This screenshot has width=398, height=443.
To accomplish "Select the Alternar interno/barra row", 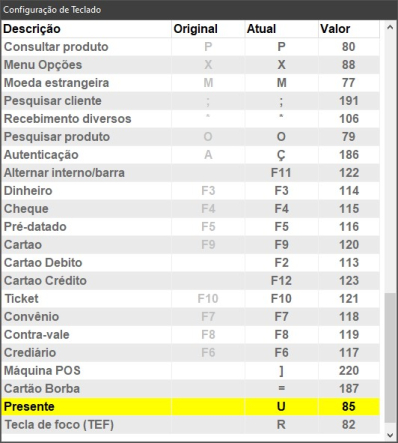I will tap(190, 173).
